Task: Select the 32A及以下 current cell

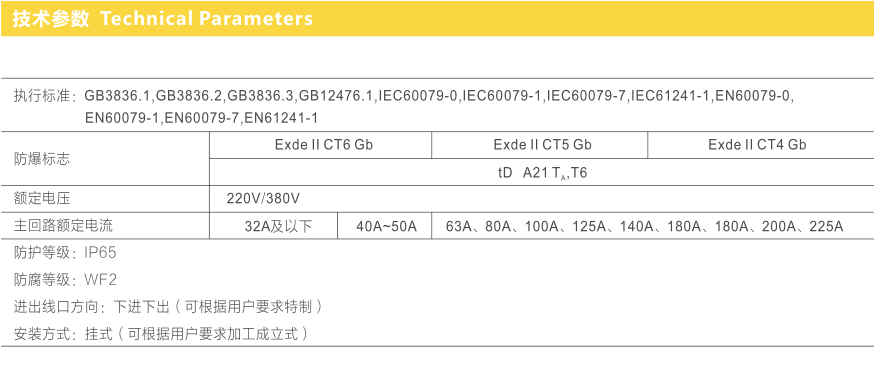Action: click(274, 227)
